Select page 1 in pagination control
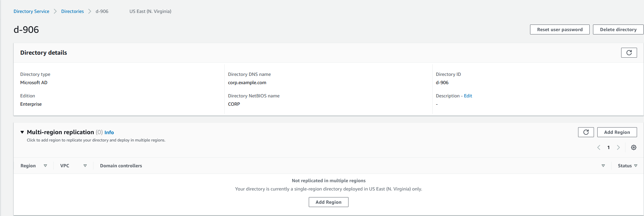The image size is (644, 216). [x=608, y=147]
